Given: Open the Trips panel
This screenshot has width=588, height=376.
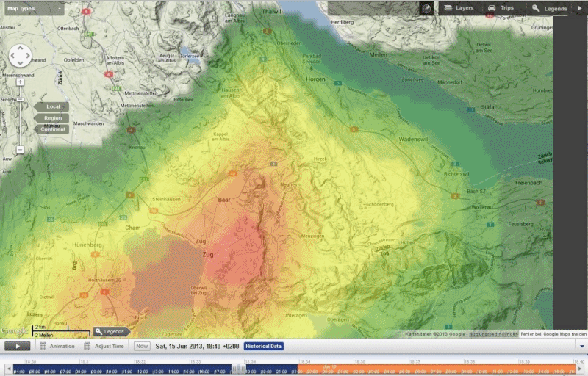Looking at the screenshot, I should point(502,8).
